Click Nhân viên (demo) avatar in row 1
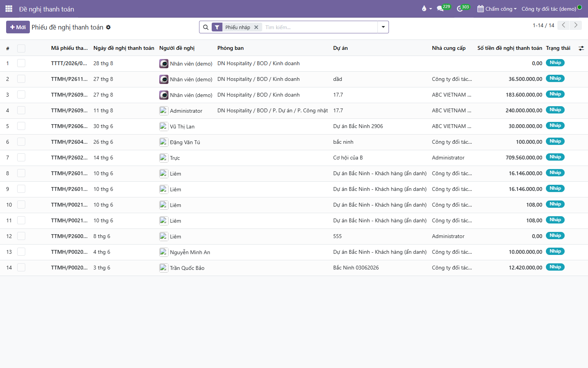The height and width of the screenshot is (368, 588). tap(164, 64)
